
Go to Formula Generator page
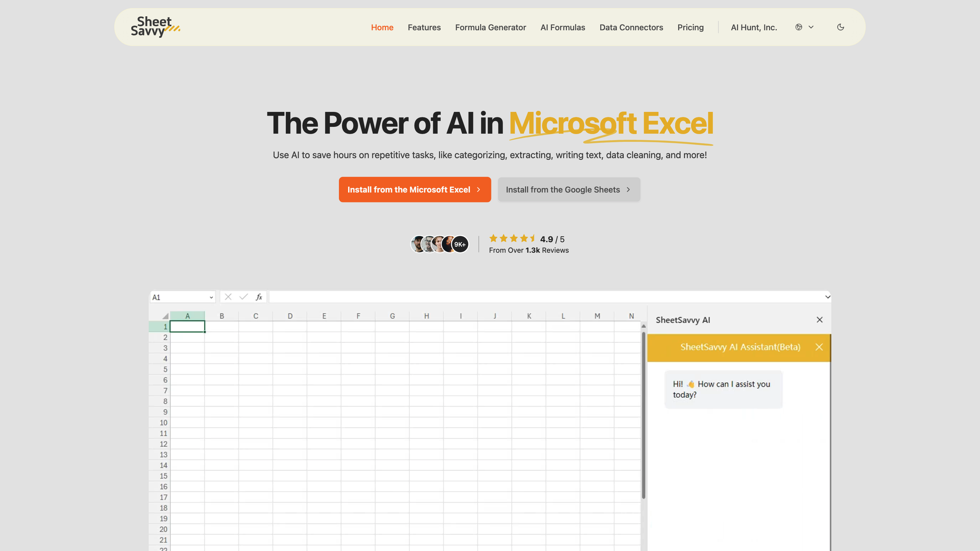(x=490, y=27)
